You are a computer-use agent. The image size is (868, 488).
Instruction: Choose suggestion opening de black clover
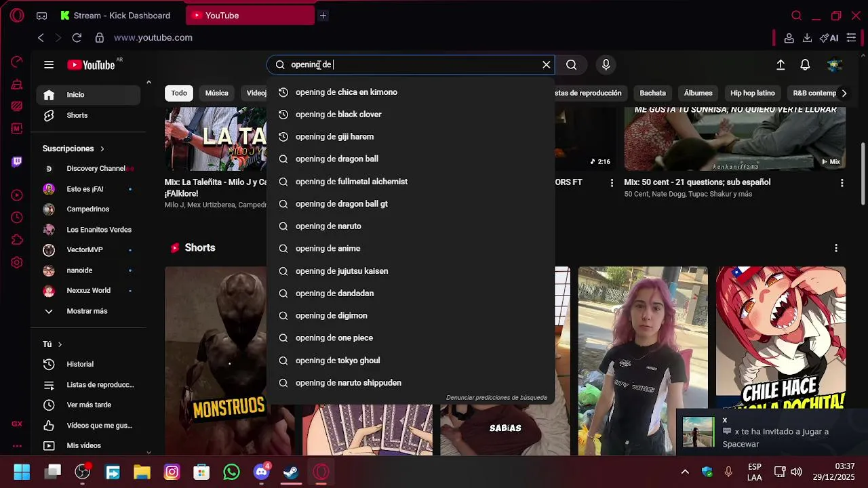pyautogui.click(x=410, y=115)
